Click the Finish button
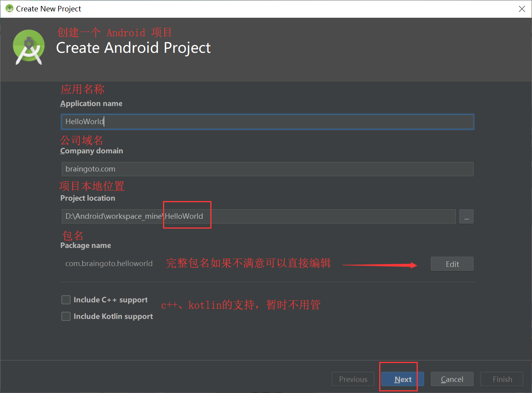The height and width of the screenshot is (393, 532). pos(501,379)
